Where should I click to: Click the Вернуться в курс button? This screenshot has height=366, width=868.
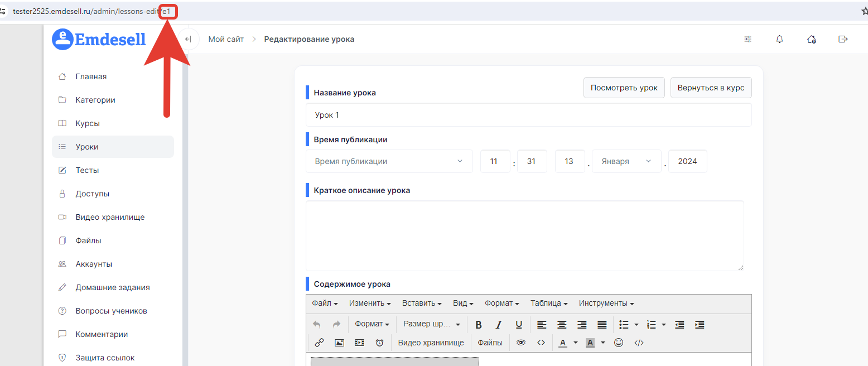pyautogui.click(x=711, y=88)
